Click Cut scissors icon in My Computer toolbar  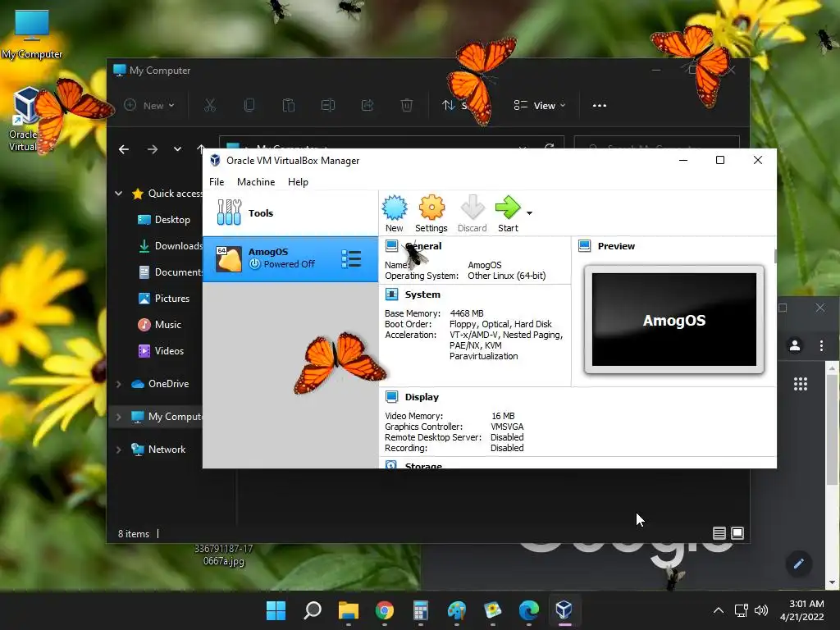point(209,106)
